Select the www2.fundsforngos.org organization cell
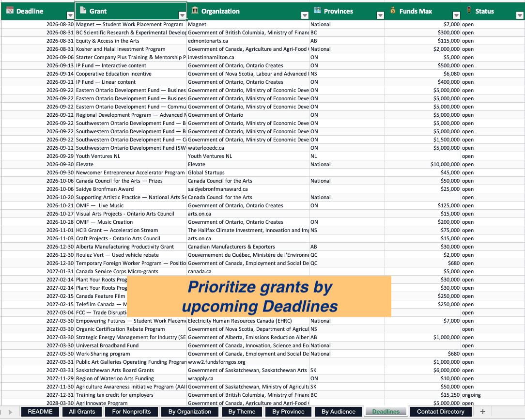 point(248,362)
